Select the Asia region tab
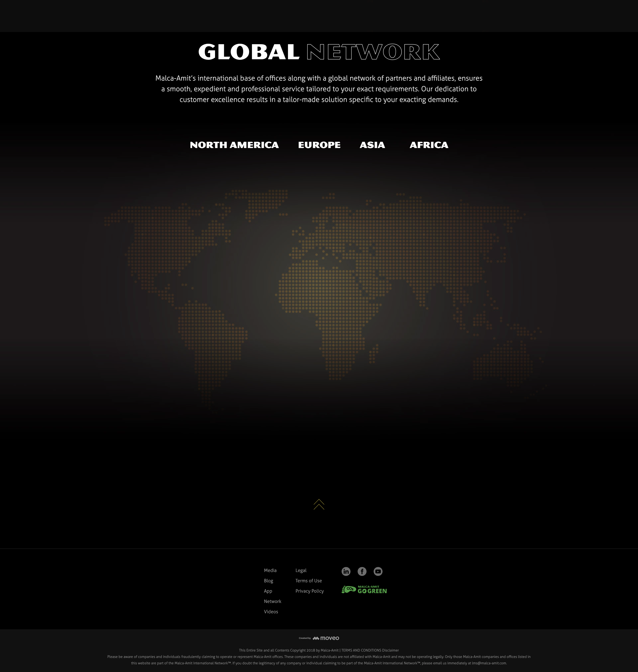Viewport: 638px width, 672px height. click(x=372, y=145)
